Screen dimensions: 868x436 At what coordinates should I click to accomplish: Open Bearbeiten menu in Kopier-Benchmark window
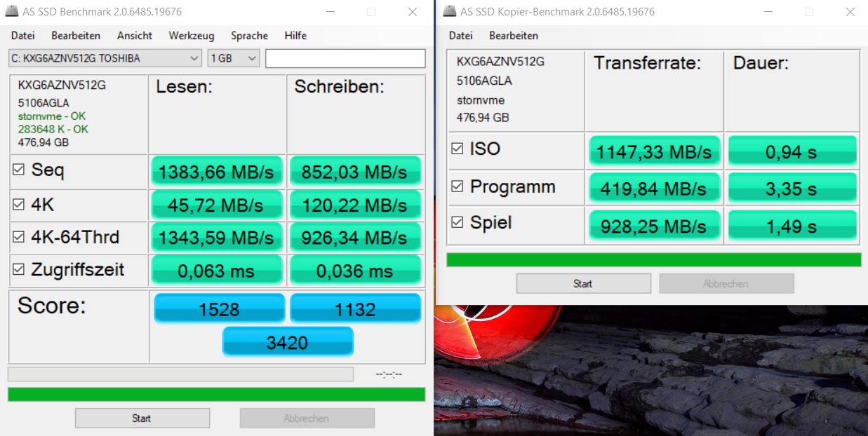pyautogui.click(x=514, y=36)
